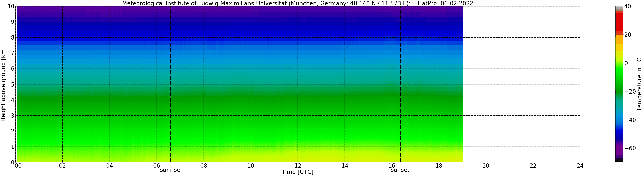
Task: Click the colorbar tick label '40'
Action: point(628,6)
